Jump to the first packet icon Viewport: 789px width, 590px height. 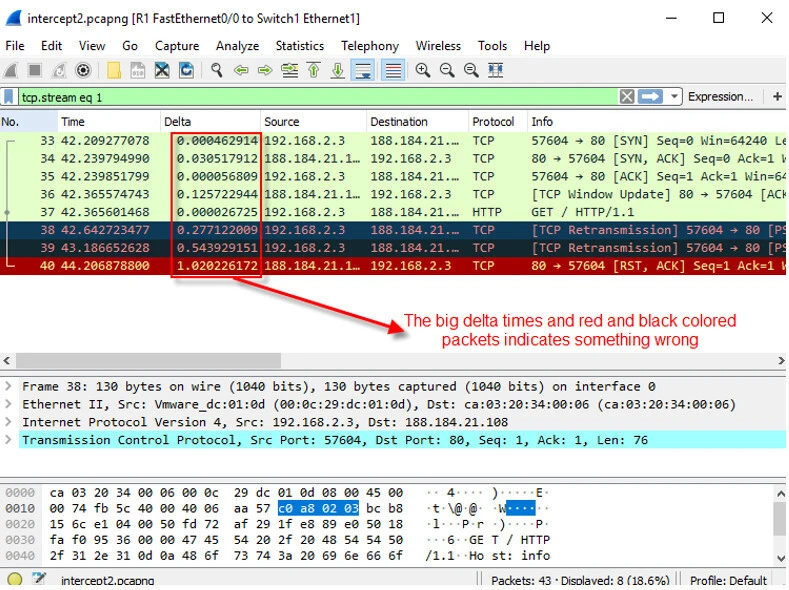[x=314, y=70]
